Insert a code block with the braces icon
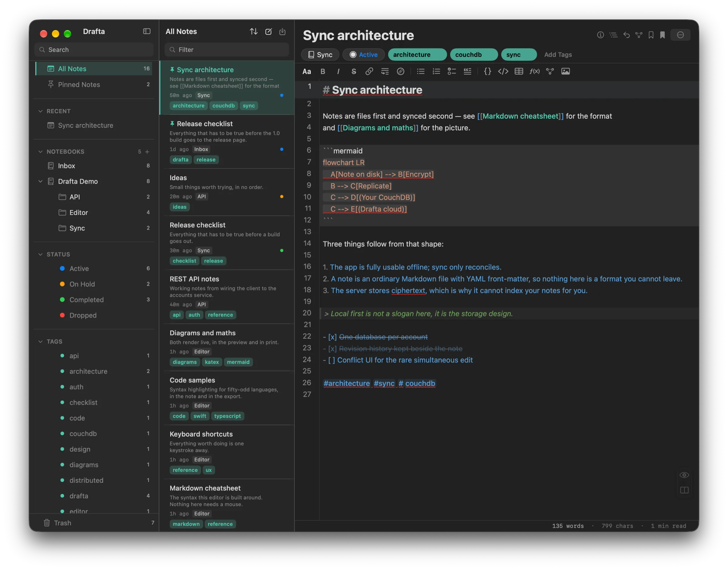This screenshot has width=728, height=570. coord(487,71)
